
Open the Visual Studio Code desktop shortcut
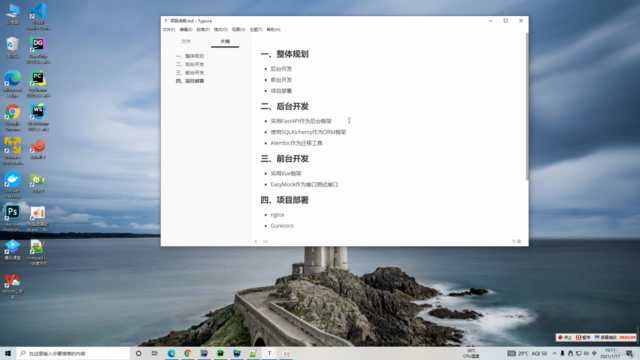[38, 16]
